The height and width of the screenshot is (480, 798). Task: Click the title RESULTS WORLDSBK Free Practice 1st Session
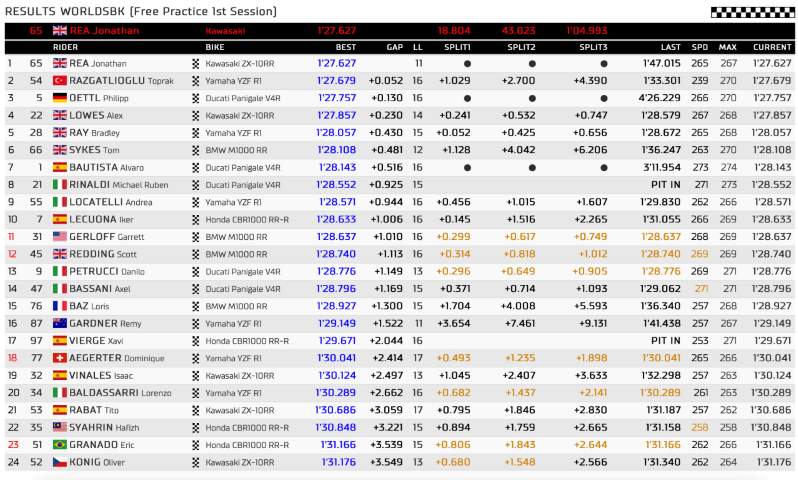141,11
